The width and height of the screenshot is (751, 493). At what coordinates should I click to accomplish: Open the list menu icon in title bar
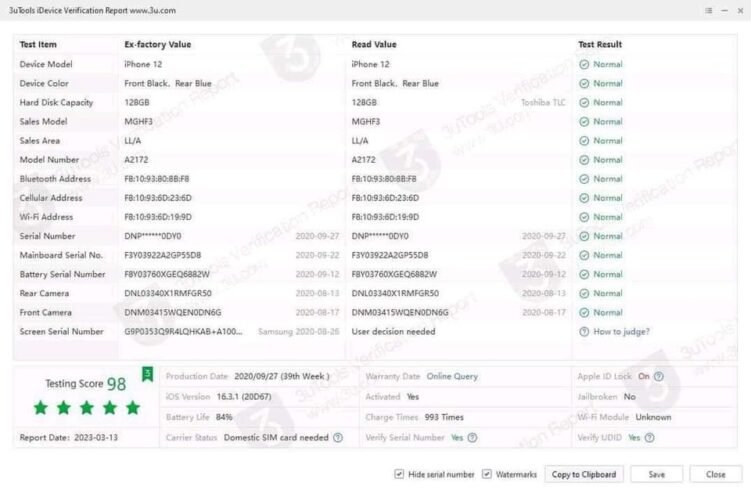pos(710,10)
